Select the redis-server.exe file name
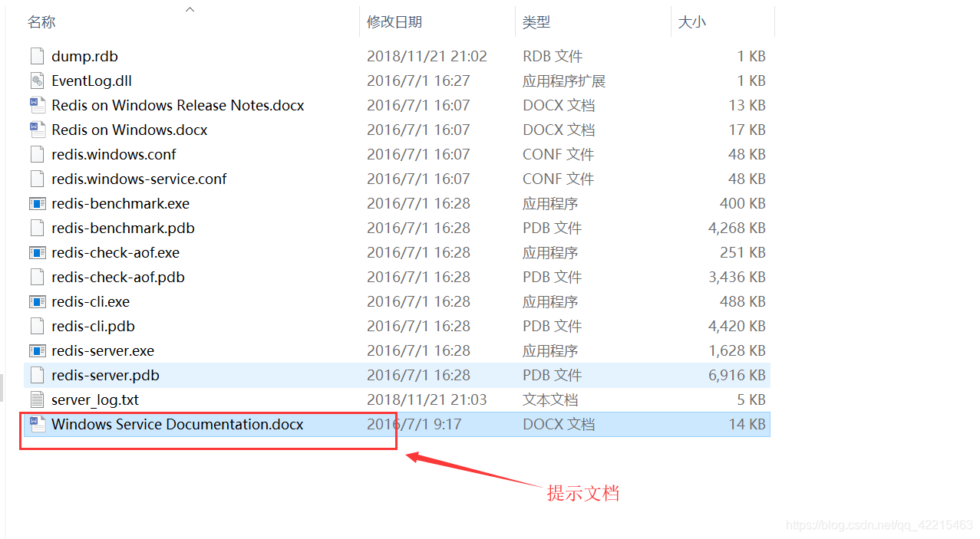 103,350
